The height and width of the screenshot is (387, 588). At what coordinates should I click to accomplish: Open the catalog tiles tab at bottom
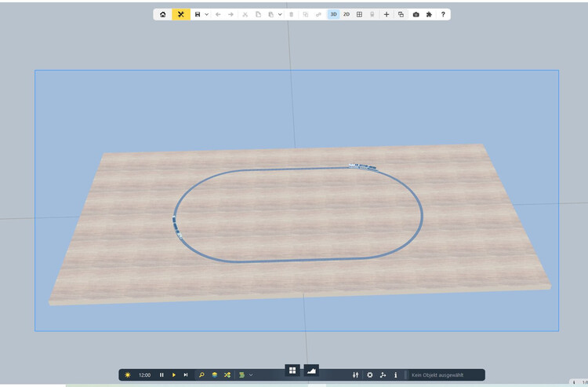(292, 370)
